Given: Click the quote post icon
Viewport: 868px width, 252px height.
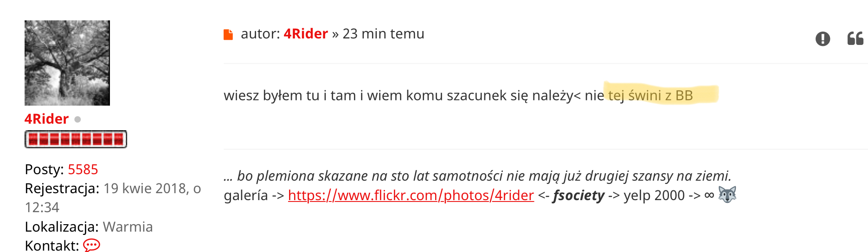Looking at the screenshot, I should pos(855,38).
